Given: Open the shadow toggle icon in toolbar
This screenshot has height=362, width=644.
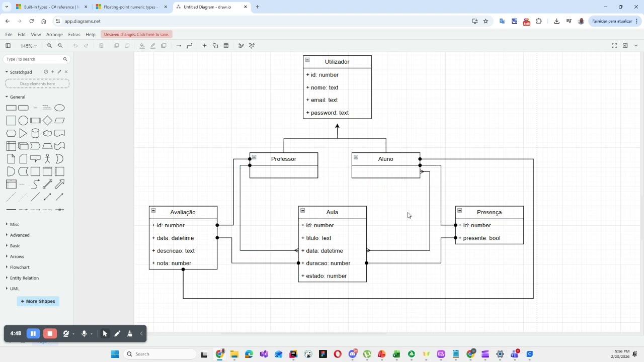Looking at the screenshot, I should 164,46.
